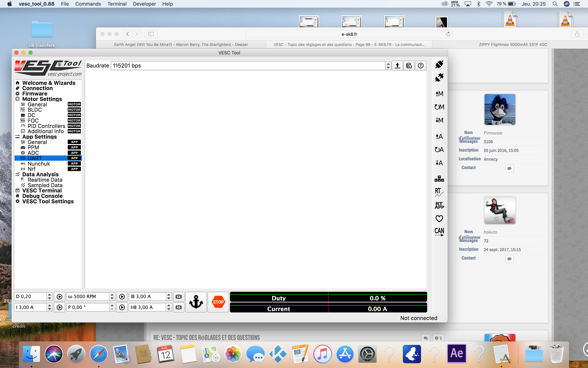
Task: Open VESC Terminal page
Action: click(42, 191)
